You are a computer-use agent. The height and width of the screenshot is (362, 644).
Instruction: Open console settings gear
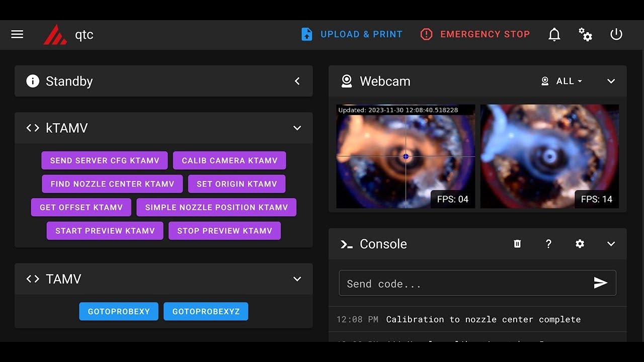click(x=580, y=244)
